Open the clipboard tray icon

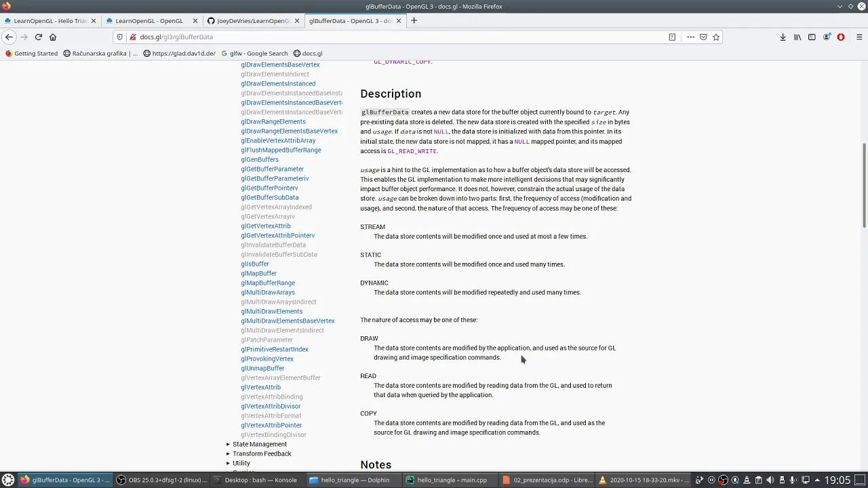[759, 480]
